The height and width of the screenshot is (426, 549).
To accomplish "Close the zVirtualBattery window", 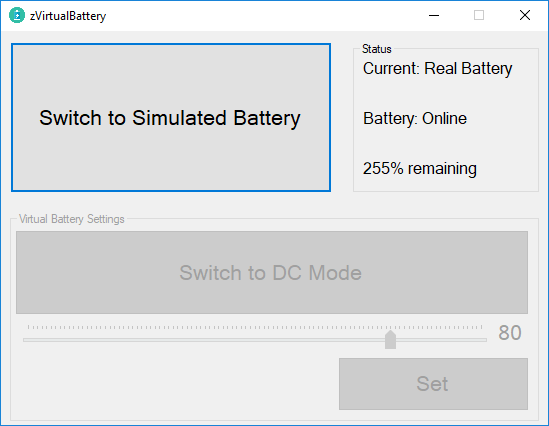I will tap(524, 15).
